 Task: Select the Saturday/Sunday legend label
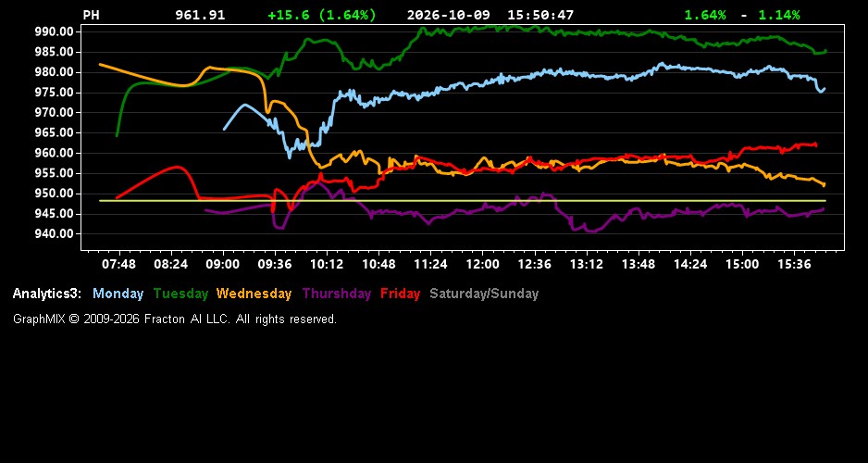click(x=484, y=294)
